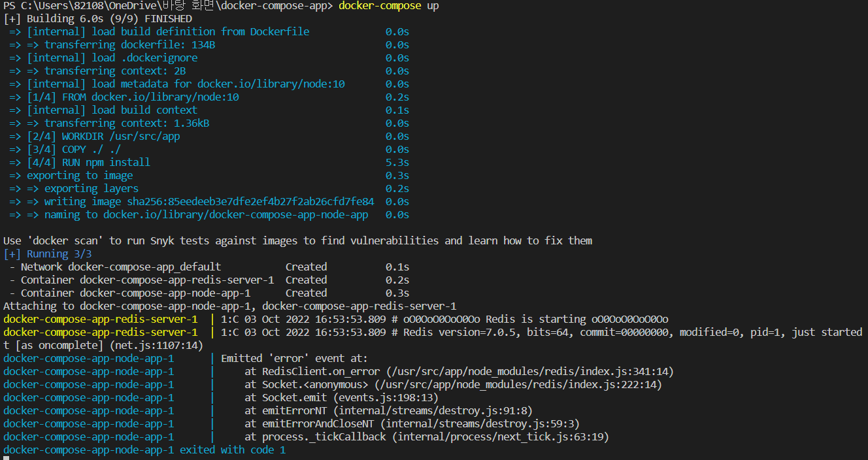Click 'transferring context: 1.36kB' line
The height and width of the screenshot is (460, 868).
click(x=209, y=123)
